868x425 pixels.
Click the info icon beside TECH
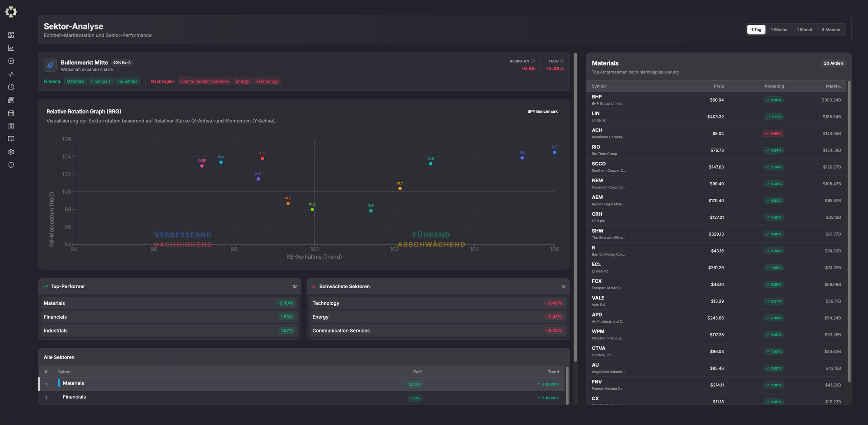click(x=562, y=61)
